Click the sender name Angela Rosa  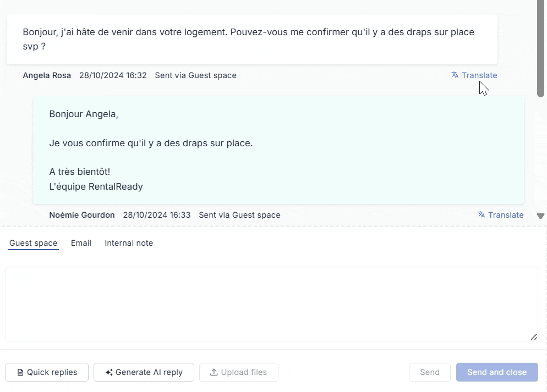pos(47,75)
